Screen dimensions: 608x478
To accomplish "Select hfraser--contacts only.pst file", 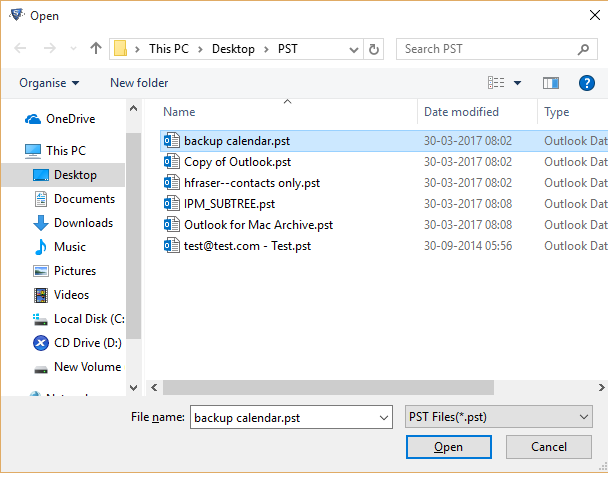I will 384,183.
